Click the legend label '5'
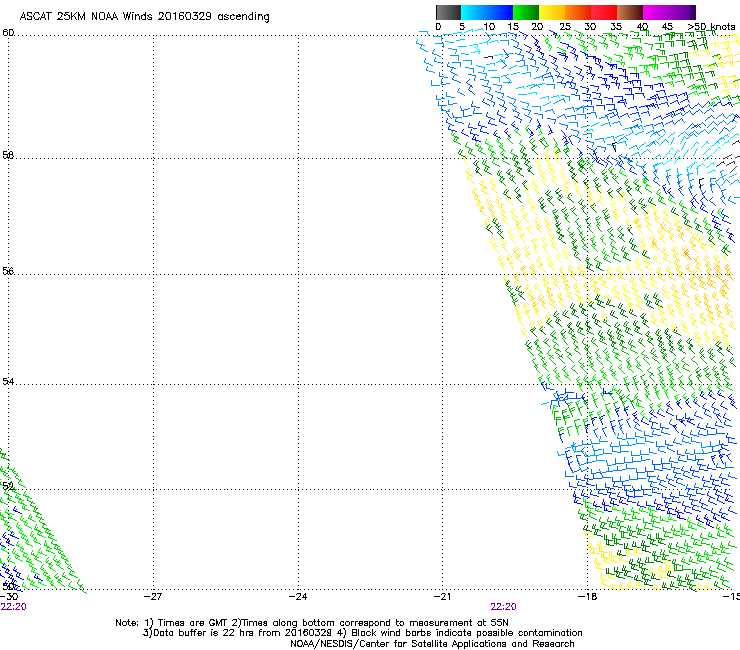This screenshot has width=740, height=650. [x=462, y=27]
